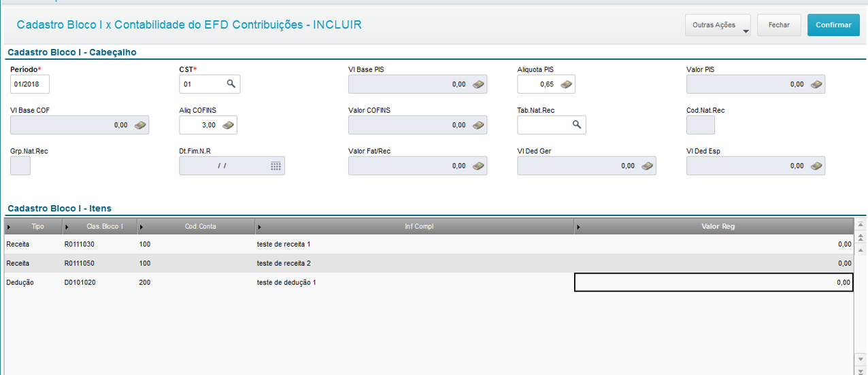Viewport: 868px width, 375px height.
Task: Sort by the Inf Compl column header
Action: click(x=415, y=226)
